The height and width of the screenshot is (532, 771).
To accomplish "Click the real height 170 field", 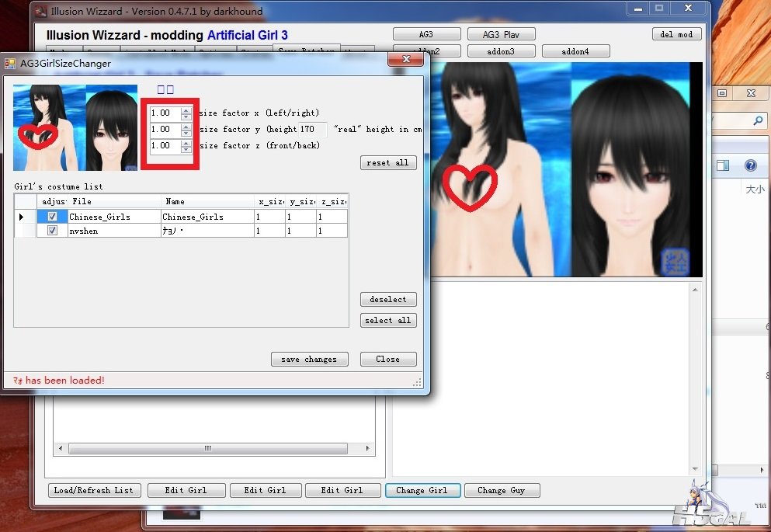I will (312, 130).
